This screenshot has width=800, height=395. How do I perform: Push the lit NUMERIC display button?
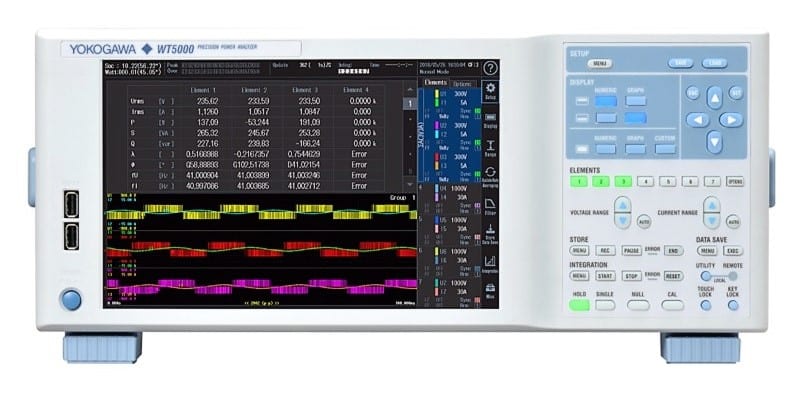click(x=606, y=101)
